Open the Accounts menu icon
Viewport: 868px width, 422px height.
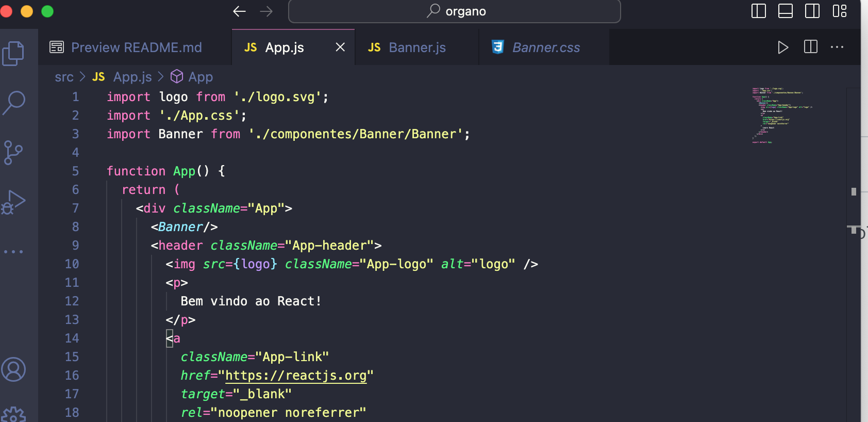pyautogui.click(x=13, y=369)
